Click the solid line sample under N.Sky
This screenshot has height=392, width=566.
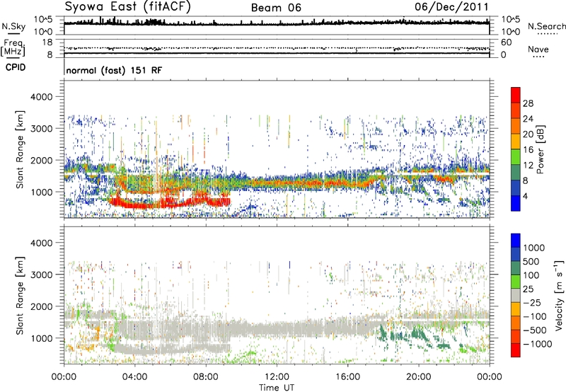pyautogui.click(x=13, y=33)
